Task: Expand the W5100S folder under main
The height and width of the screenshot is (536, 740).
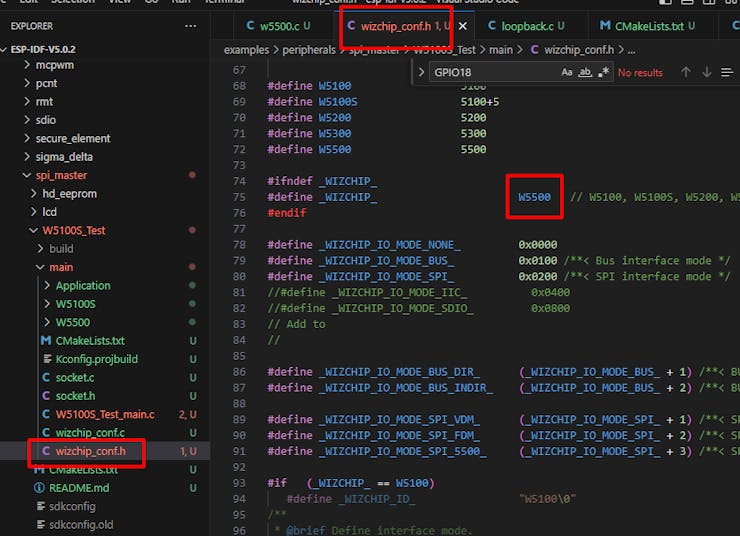Action: [x=75, y=304]
